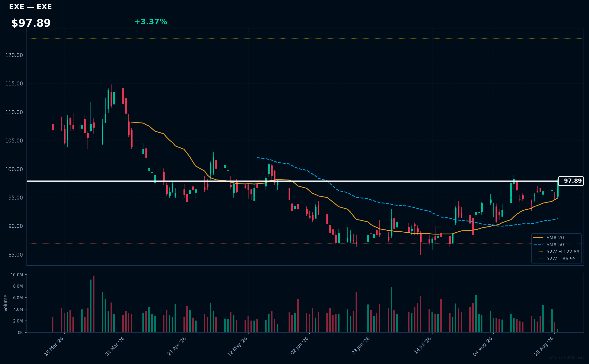Click the 02 Jun '26 date label
This screenshot has height=364, width=589.
(299, 346)
